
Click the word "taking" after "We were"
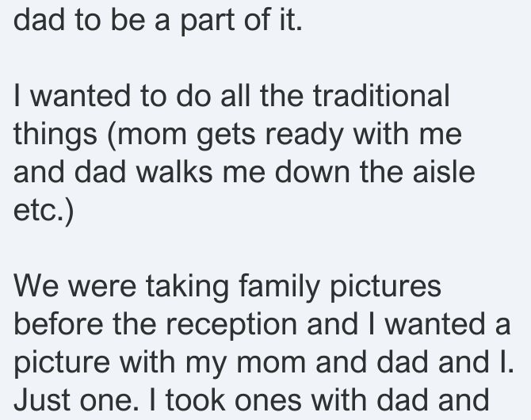tap(187, 288)
